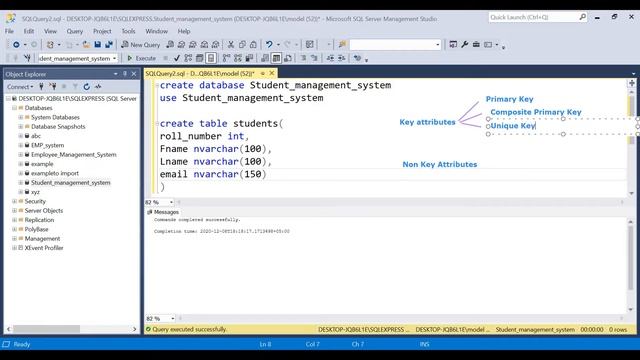Screen dimensions: 640x360
Task: Run the query with Execute
Action: click(141, 58)
